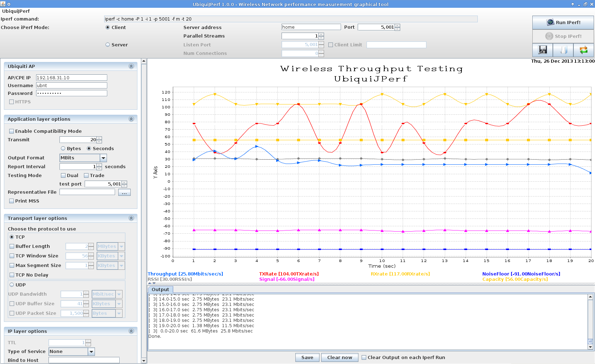Image resolution: width=595 pixels, height=364 pixels.
Task: Open the Buffer Length MBytes unit dropdown
Action: tap(121, 246)
